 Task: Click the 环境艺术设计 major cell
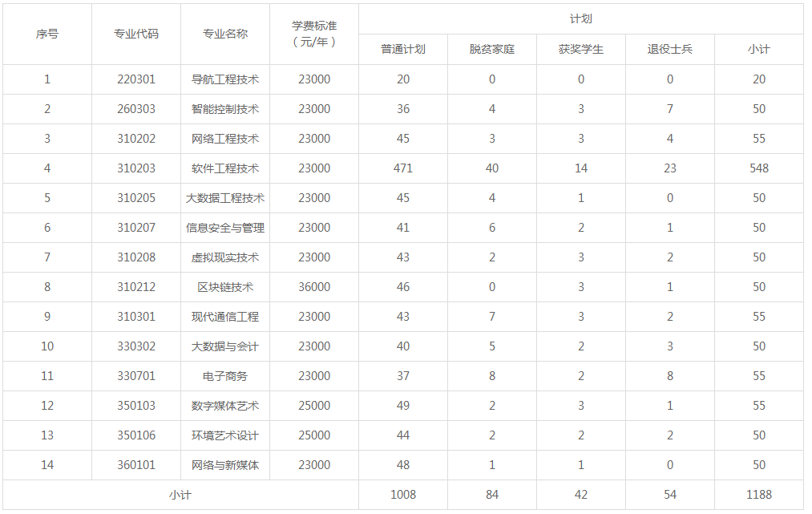[x=225, y=435]
